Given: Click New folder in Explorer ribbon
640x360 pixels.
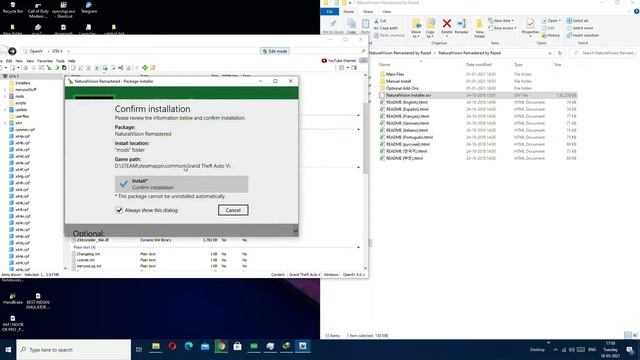Looking at the screenshot, I should (x=480, y=28).
